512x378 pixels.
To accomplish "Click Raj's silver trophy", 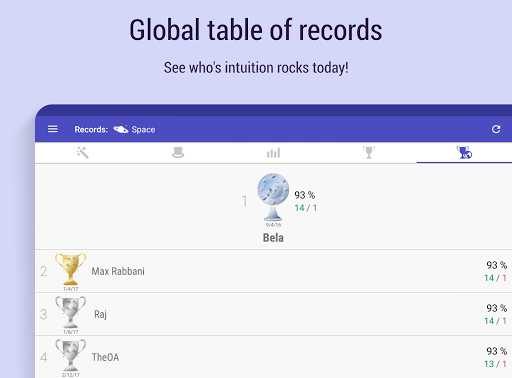I will click(70, 312).
